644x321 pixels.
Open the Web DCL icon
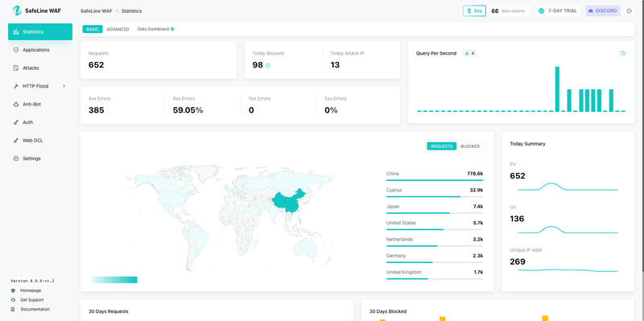pyautogui.click(x=16, y=140)
